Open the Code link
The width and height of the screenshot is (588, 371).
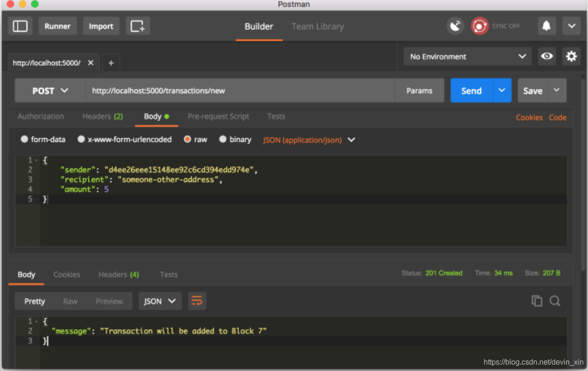click(x=558, y=117)
